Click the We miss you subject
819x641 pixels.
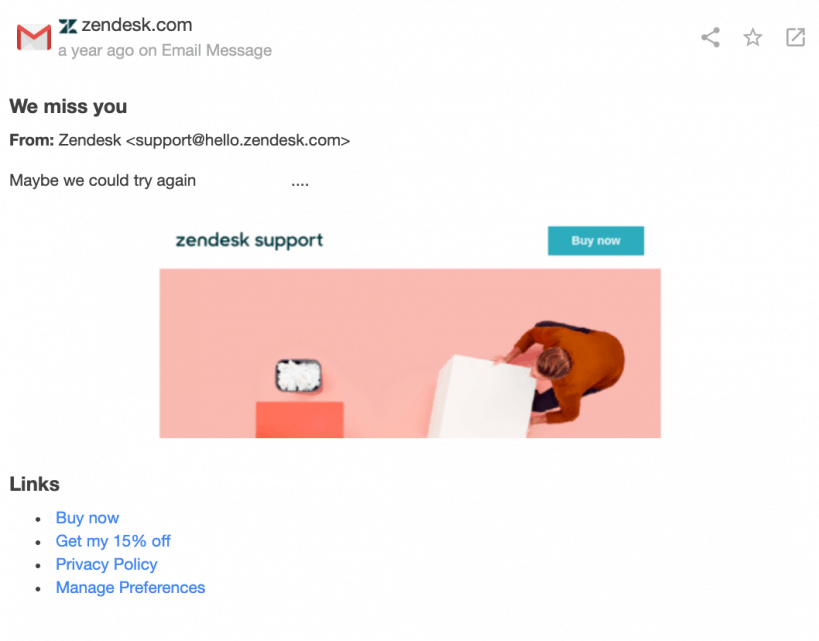pos(68,106)
